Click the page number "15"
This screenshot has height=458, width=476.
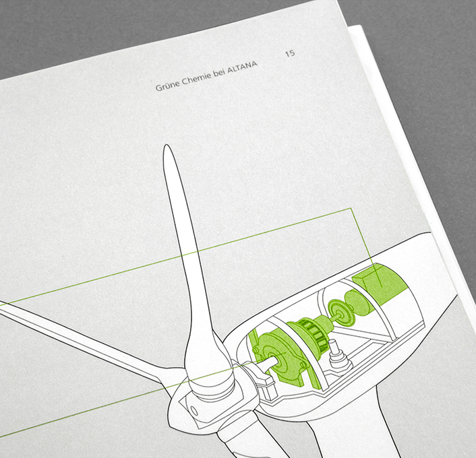[290, 53]
